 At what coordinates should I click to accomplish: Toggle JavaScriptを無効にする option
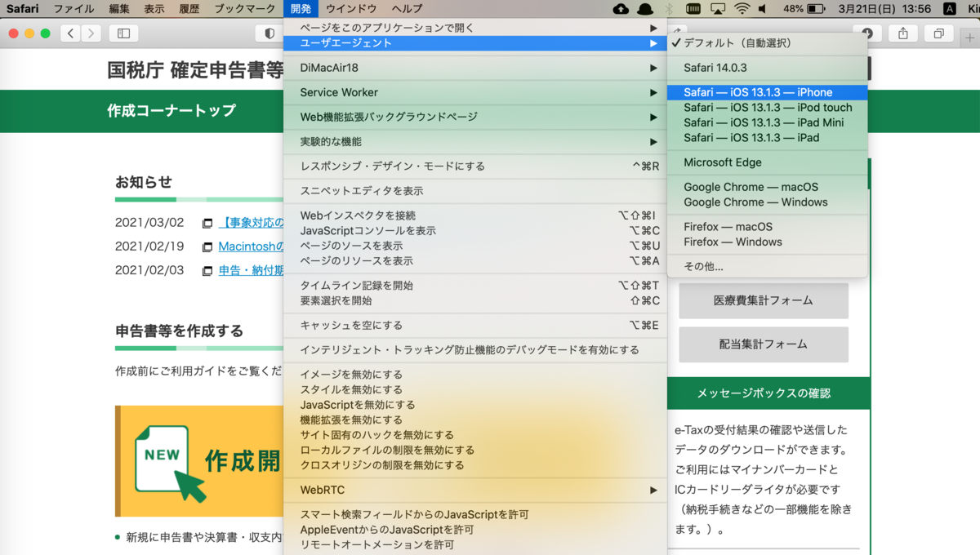pyautogui.click(x=475, y=405)
